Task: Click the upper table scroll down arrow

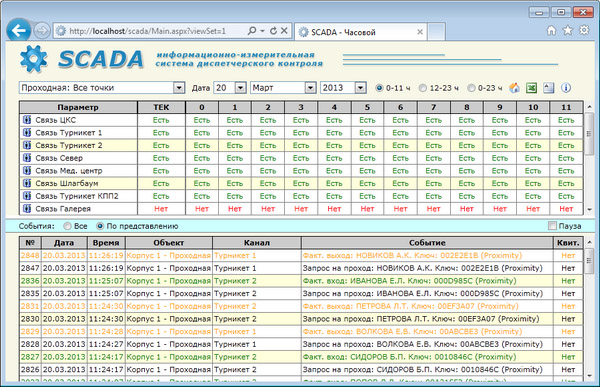Action: coord(589,210)
